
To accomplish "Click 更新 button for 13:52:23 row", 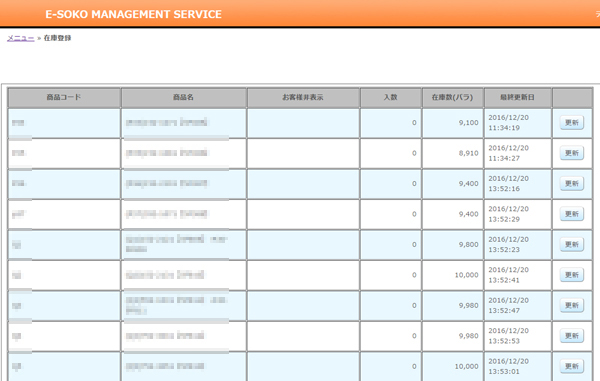I will click(x=572, y=244).
